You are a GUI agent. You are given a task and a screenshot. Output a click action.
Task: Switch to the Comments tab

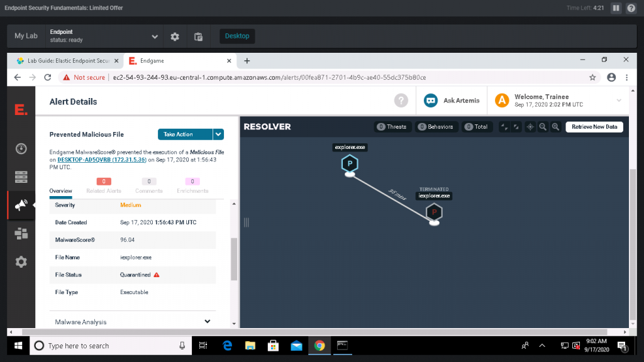coord(148,191)
